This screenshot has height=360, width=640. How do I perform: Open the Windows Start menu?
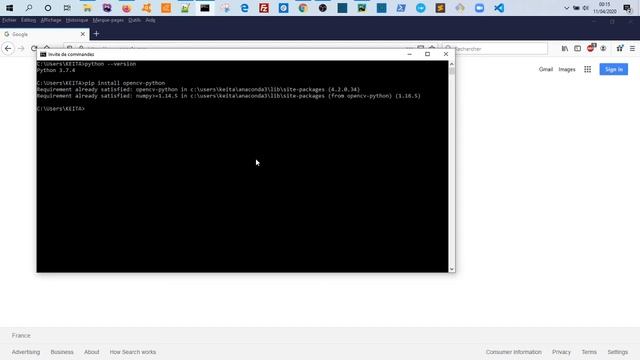9,8
